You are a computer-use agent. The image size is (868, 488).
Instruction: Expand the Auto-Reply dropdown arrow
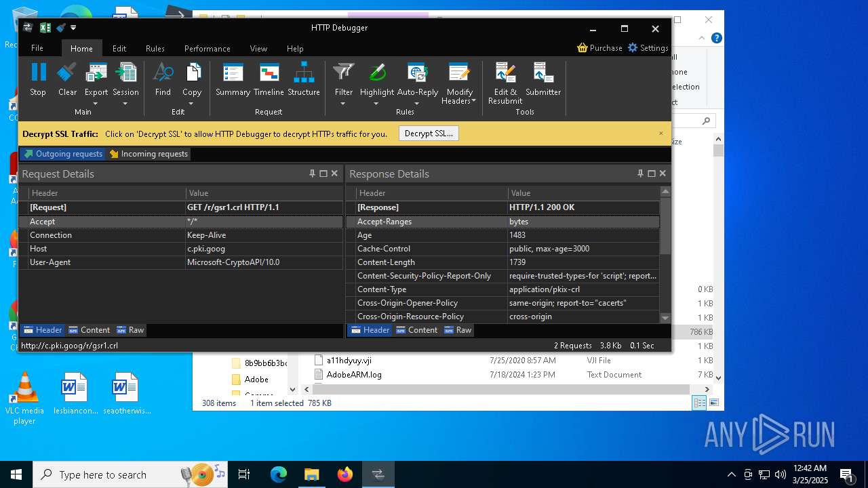pyautogui.click(x=417, y=104)
